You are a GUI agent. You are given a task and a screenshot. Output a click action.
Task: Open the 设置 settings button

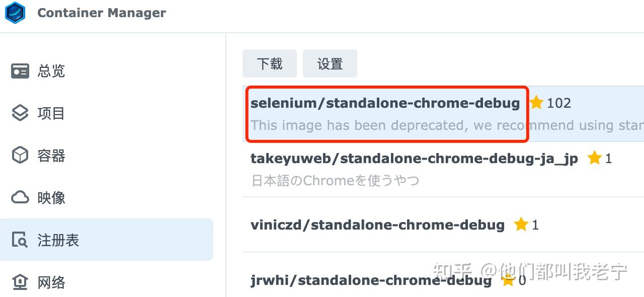330,63
